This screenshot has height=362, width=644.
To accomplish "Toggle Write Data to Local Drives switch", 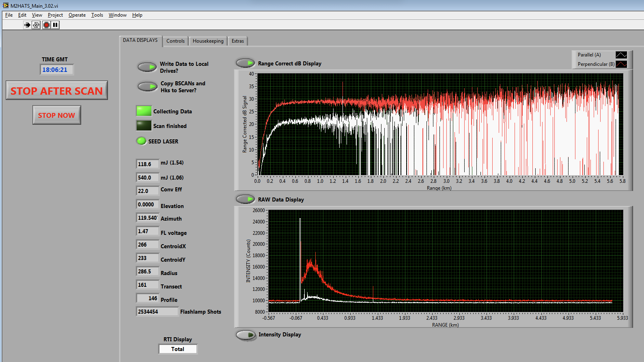I will [147, 67].
